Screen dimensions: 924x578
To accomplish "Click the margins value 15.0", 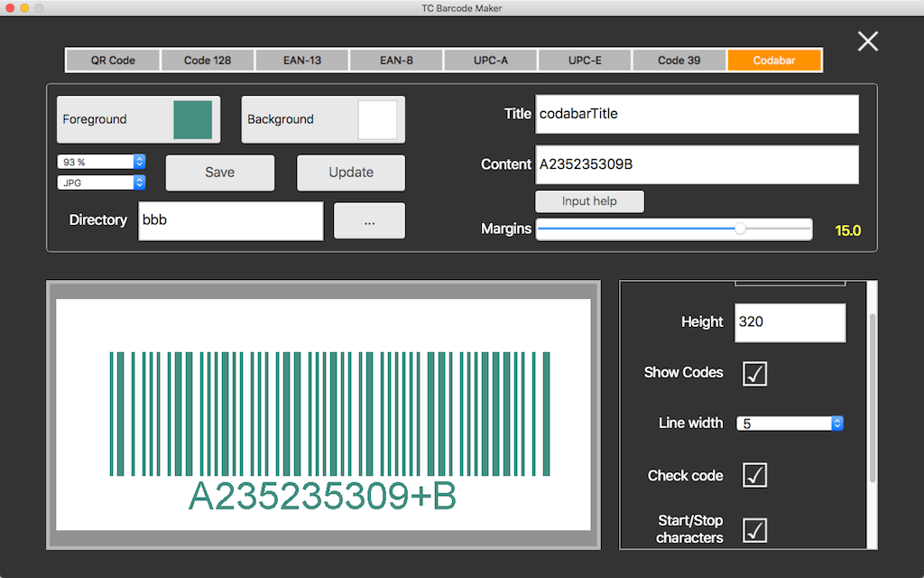I will pos(848,230).
